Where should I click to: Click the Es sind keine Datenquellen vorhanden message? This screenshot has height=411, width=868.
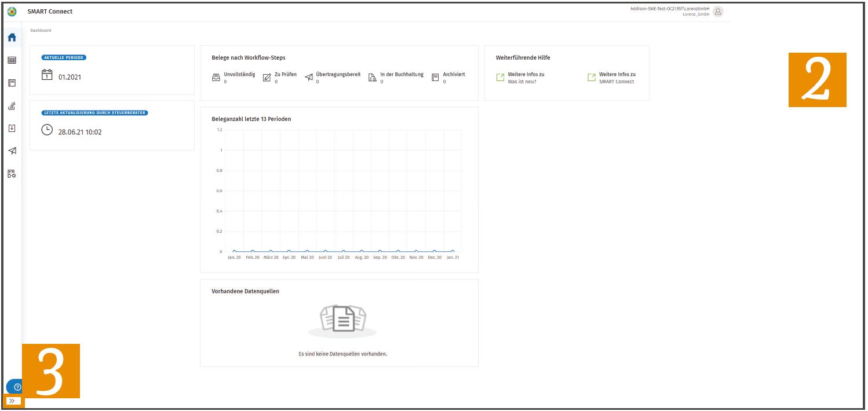point(343,354)
